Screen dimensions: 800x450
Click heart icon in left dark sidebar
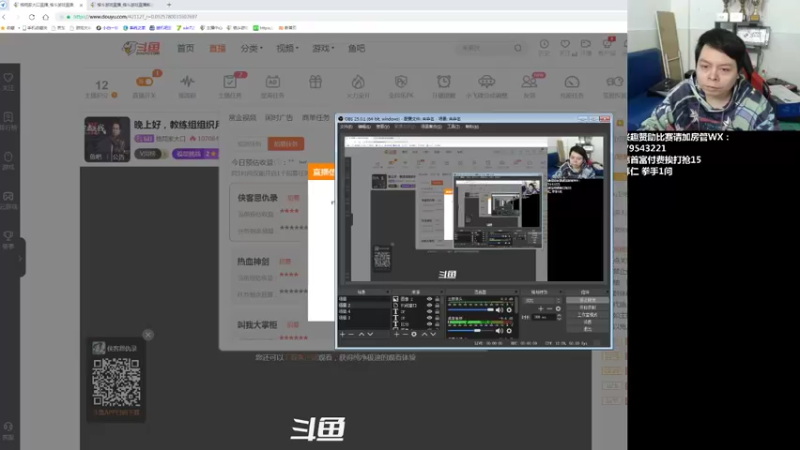(x=9, y=78)
